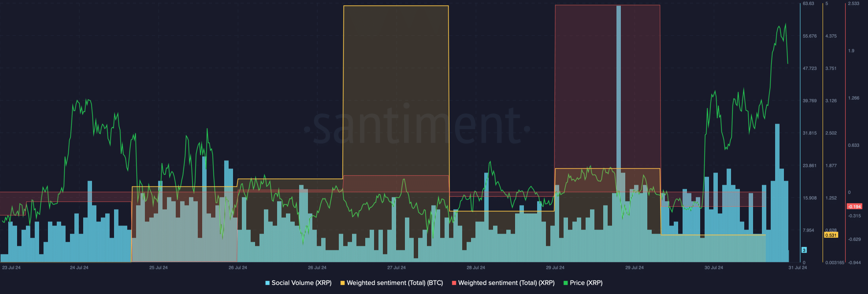The width and height of the screenshot is (868, 294).
Task: Click the 3.126 sentiment axis value
Action: pos(831,101)
